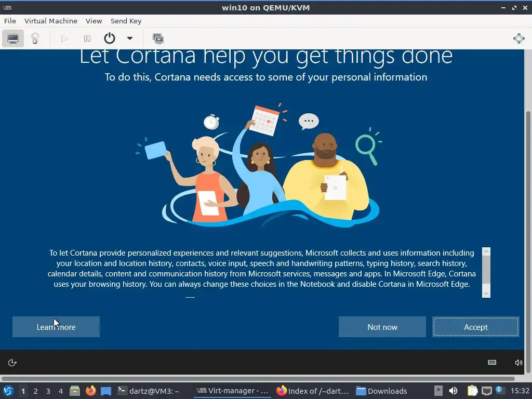Open the host desktop start menu icon
532x399 pixels.
[x=8, y=391]
